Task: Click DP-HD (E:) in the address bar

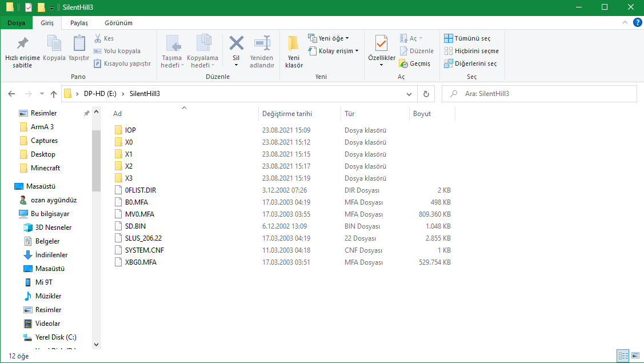Action: tap(100, 94)
